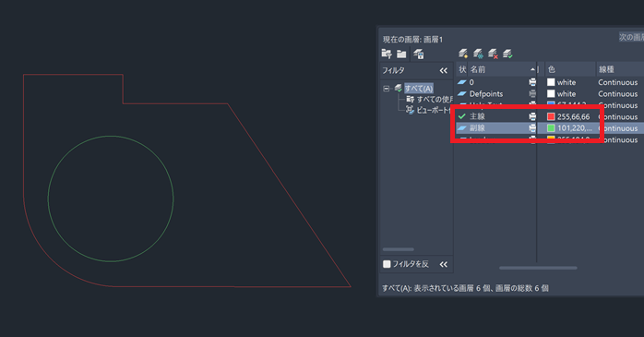Click the green check status of 主線 layer
644x337 pixels.
462,116
